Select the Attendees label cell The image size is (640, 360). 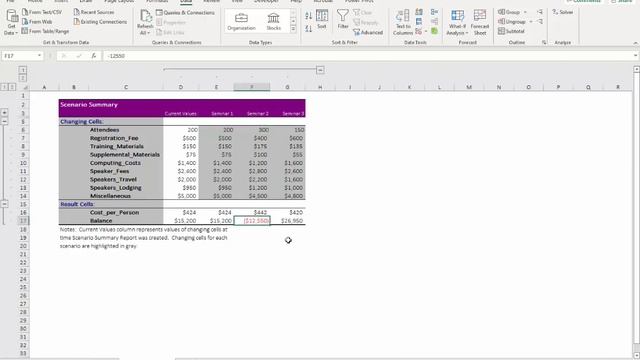click(x=104, y=130)
